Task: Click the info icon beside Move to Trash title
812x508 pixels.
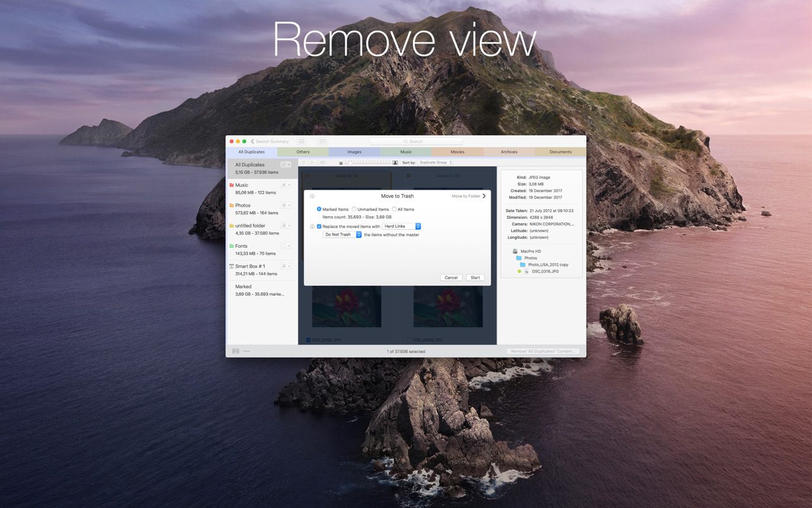Action: coord(312,197)
